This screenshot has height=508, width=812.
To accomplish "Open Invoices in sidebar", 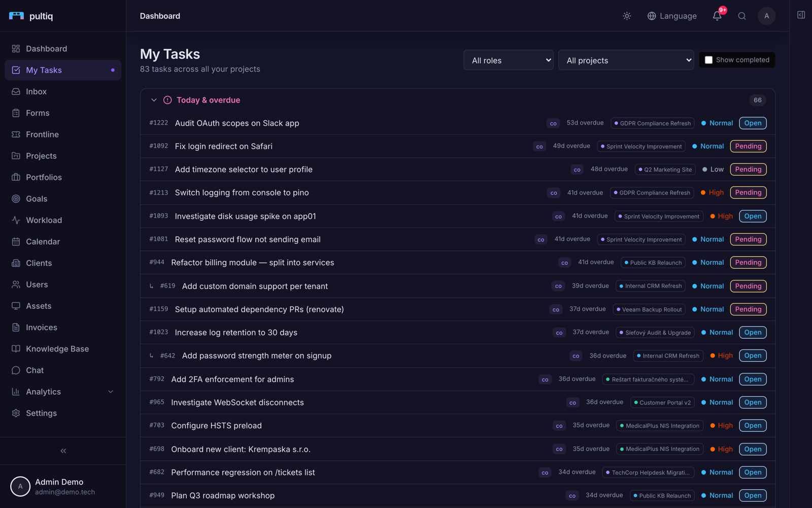I will [x=63, y=328].
